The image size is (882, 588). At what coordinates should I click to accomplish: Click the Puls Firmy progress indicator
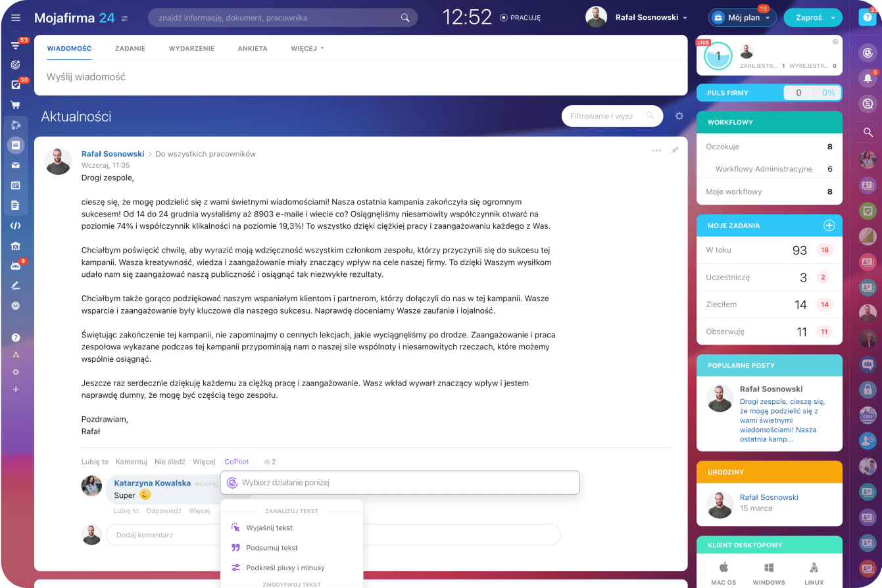(x=812, y=93)
